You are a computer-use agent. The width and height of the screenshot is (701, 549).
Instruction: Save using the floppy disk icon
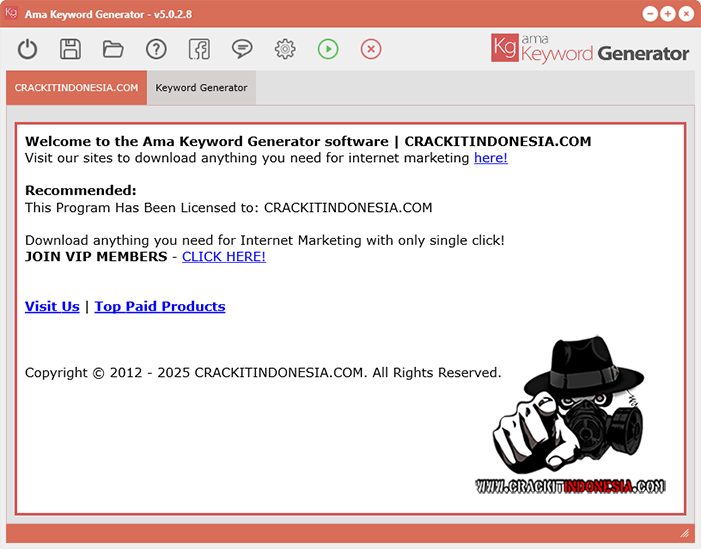point(70,49)
